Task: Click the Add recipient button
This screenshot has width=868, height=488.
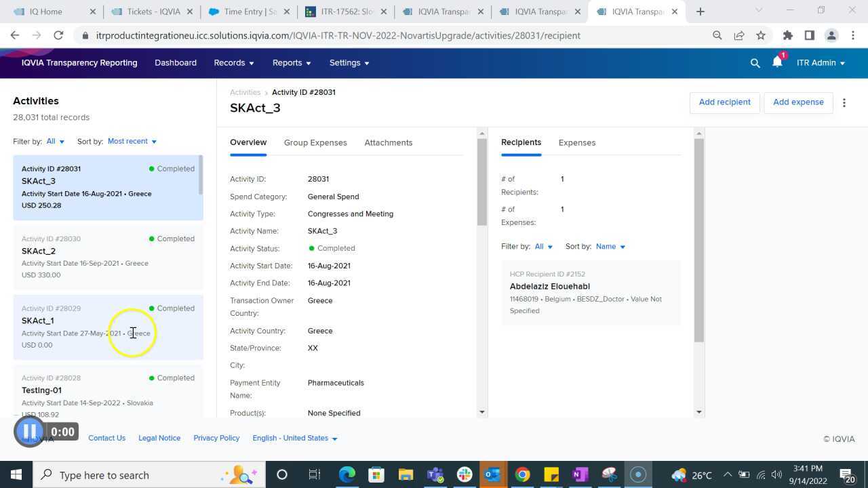Action: [x=724, y=102]
